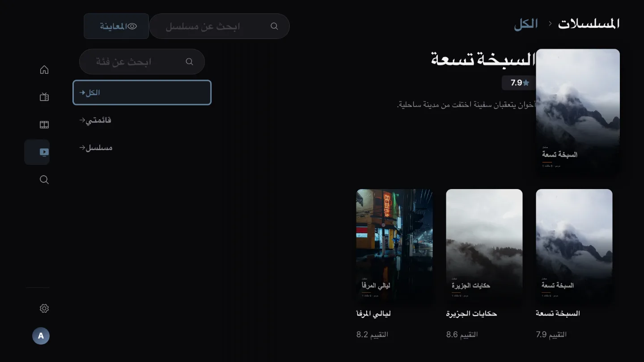Click the حكايات الجزيرة title below poster
This screenshot has height=362, width=644.
472,314
